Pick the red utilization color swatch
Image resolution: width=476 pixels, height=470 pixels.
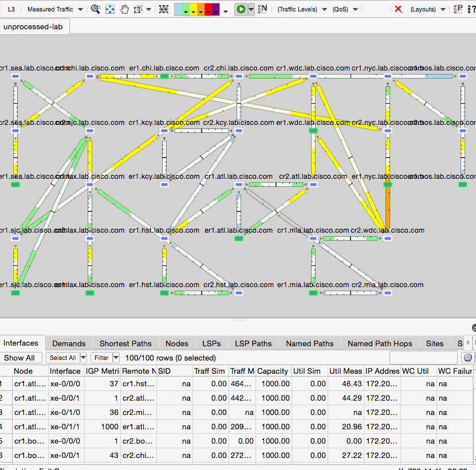[x=208, y=9]
